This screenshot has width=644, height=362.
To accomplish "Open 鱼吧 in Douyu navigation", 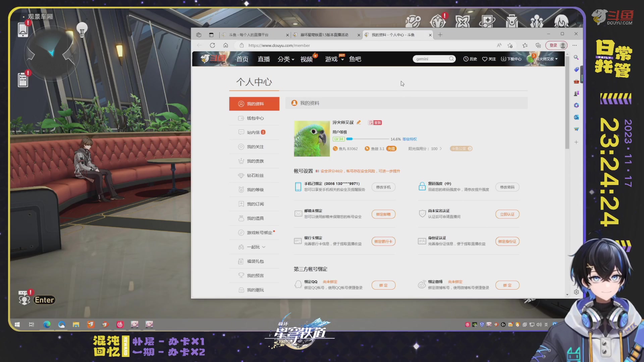I will pyautogui.click(x=355, y=59).
